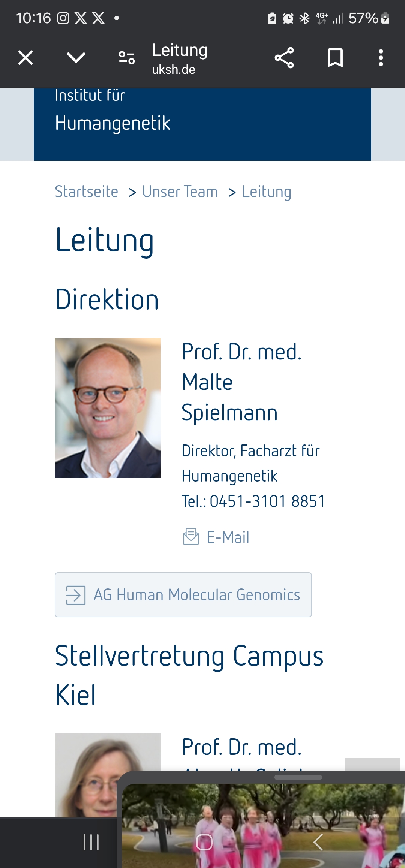
Task: Open E-Mail link for Malte Spielmann
Action: tap(228, 537)
